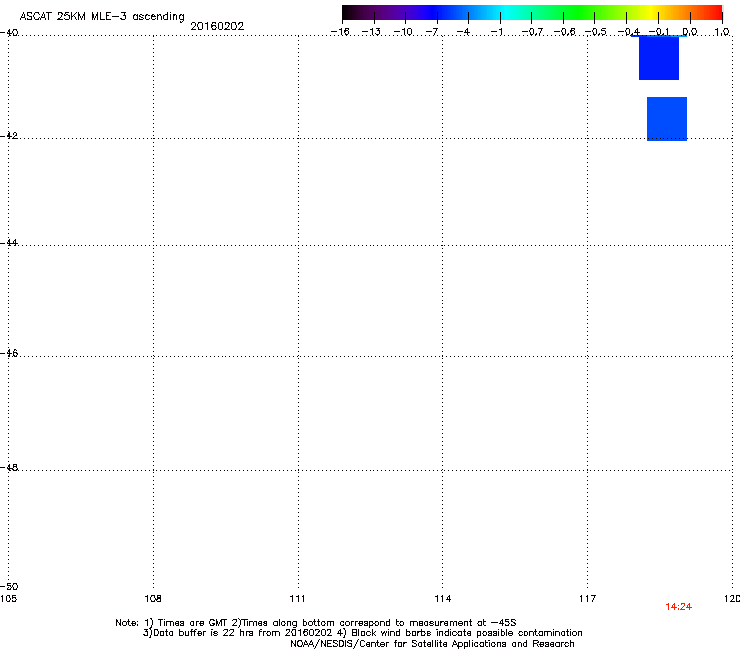Click the longitude label 111
740x650 pixels.
(x=297, y=599)
